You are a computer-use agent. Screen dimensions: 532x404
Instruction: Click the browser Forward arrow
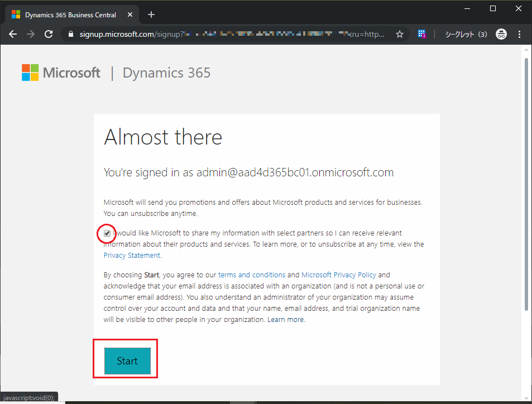tap(31, 34)
